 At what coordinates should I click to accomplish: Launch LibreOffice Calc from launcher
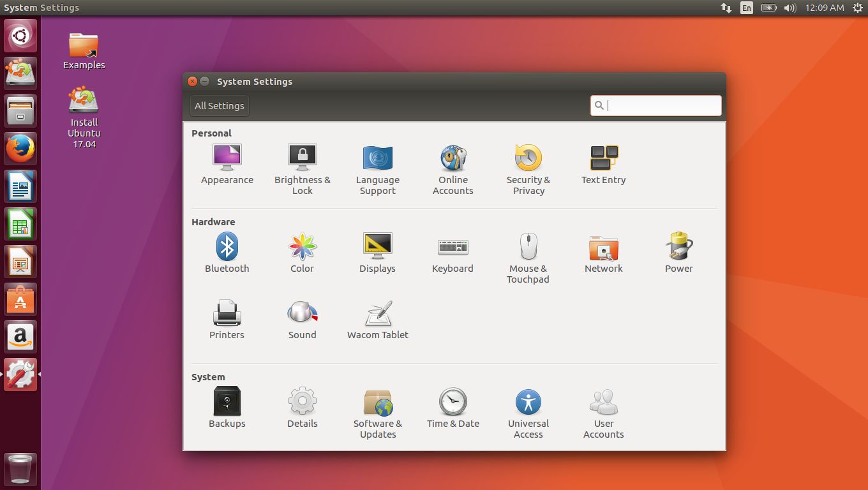20,224
